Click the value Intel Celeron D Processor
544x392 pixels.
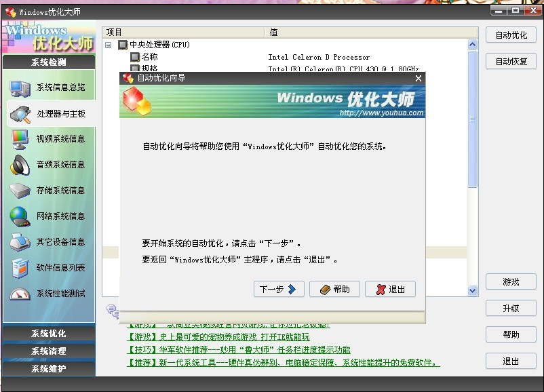click(x=319, y=57)
